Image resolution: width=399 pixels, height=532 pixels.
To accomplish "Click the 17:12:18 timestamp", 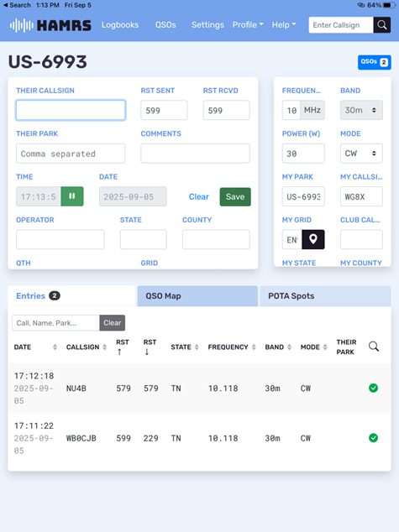I will point(34,376).
